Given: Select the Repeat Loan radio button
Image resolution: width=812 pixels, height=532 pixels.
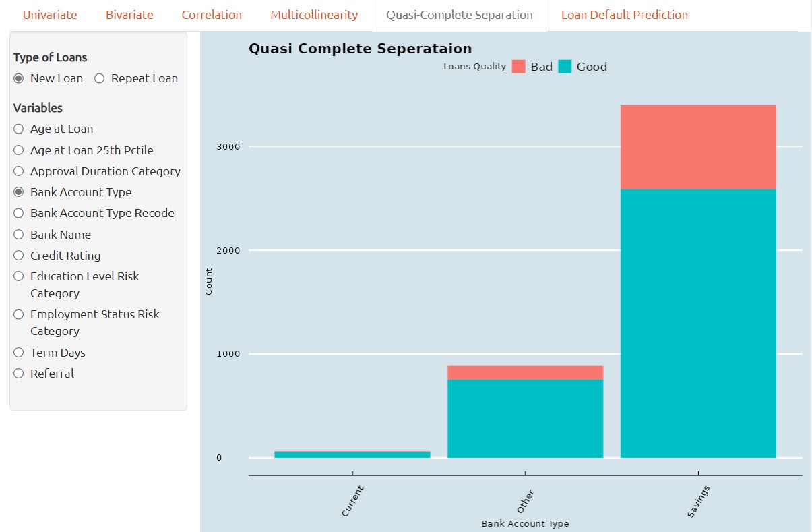Looking at the screenshot, I should [x=100, y=78].
